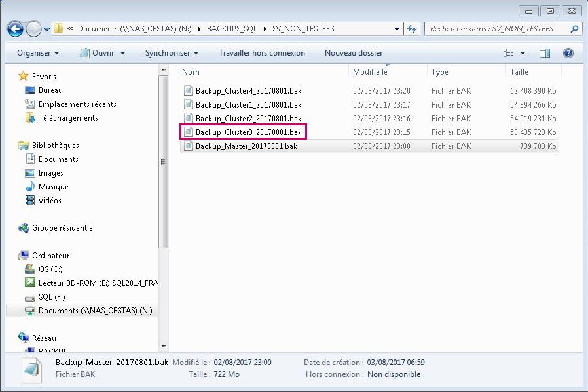Click the refresh icon beside address bar
Image resolution: width=588 pixels, height=392 pixels.
pos(412,29)
